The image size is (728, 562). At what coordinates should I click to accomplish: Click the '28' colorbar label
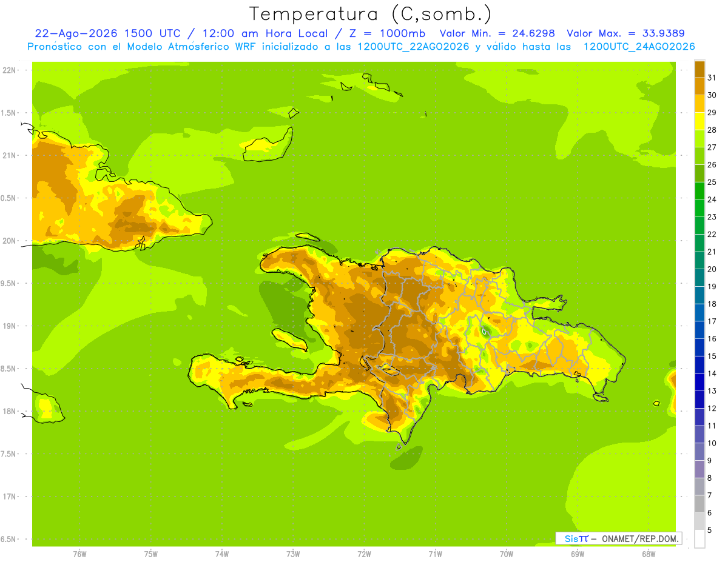pos(712,130)
